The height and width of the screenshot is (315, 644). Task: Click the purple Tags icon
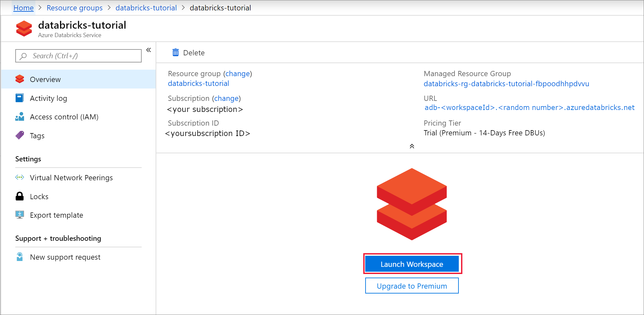tap(19, 135)
